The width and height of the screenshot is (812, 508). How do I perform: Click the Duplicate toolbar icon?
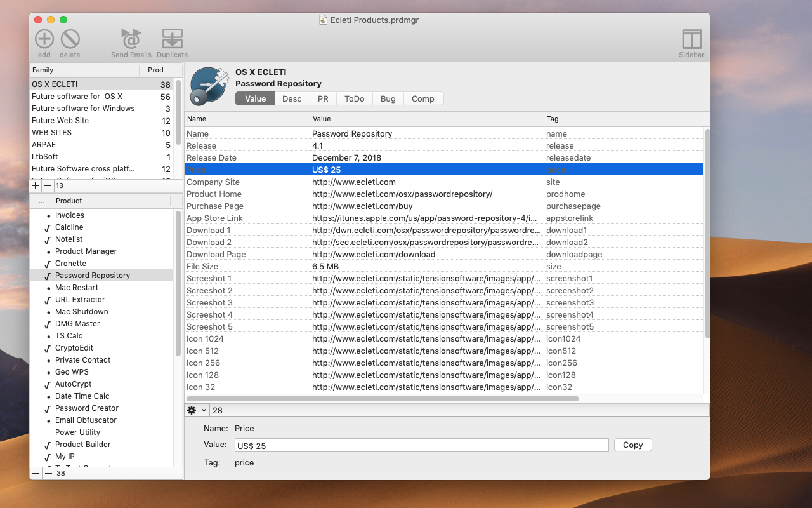[x=172, y=39]
